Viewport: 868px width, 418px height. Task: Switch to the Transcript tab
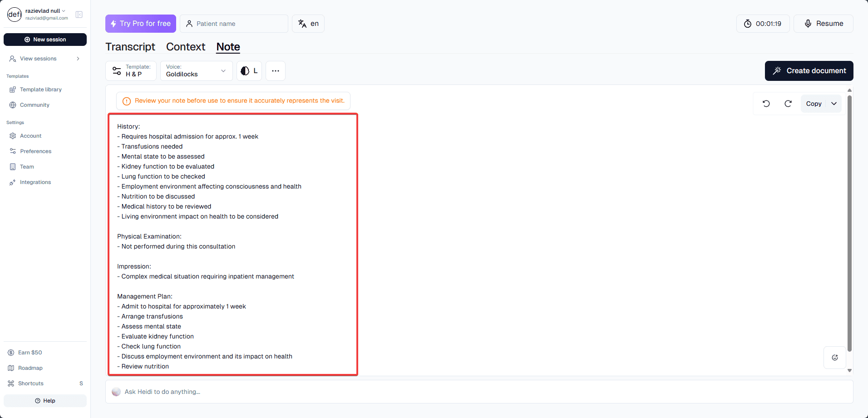[130, 47]
